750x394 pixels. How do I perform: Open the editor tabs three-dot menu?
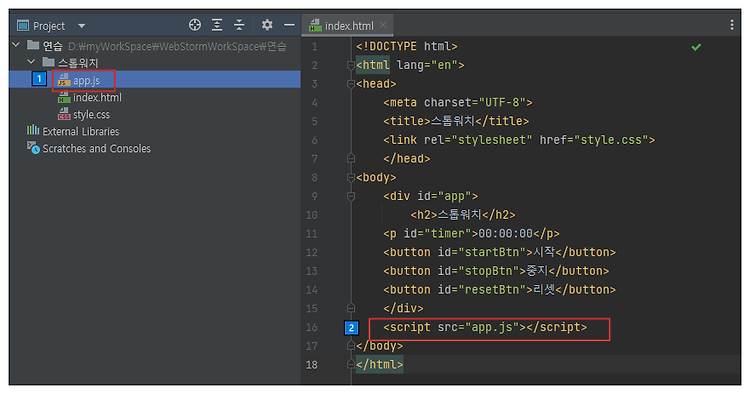point(732,25)
